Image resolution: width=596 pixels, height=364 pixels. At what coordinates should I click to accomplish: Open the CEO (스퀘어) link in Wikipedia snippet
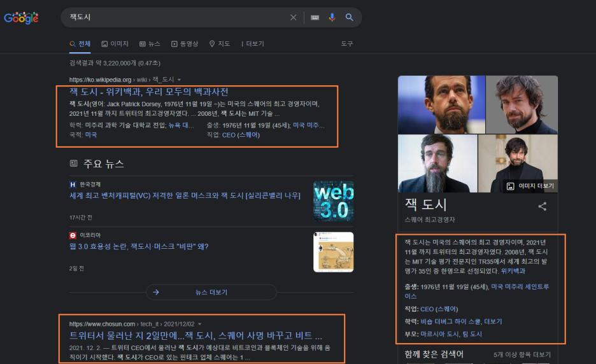(x=241, y=135)
